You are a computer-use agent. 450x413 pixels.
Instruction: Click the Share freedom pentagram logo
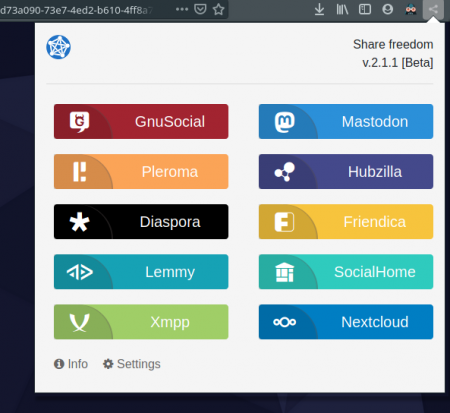click(x=58, y=47)
